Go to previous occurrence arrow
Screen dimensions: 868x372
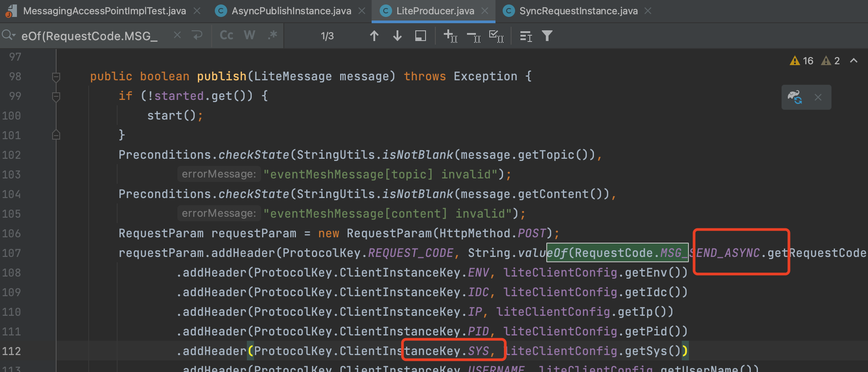(x=374, y=36)
